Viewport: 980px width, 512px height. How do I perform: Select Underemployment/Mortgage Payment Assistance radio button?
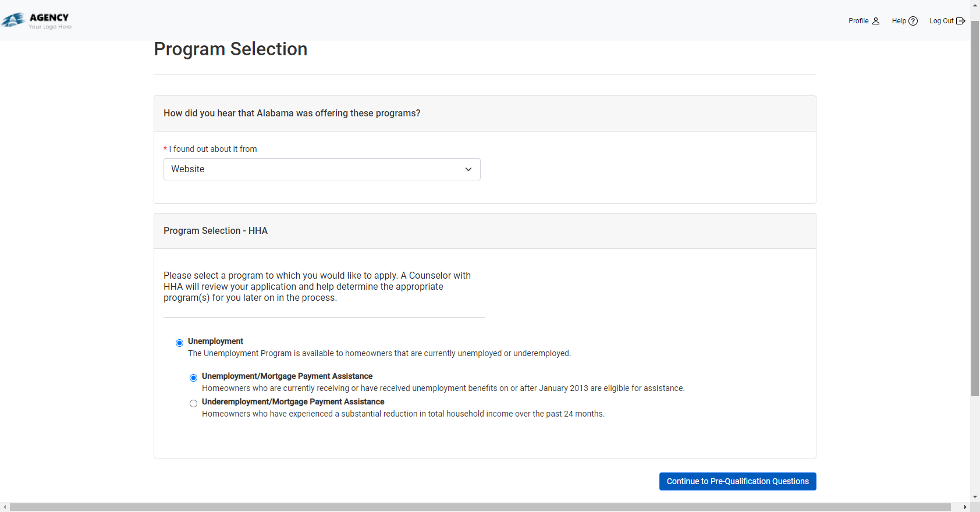click(193, 403)
